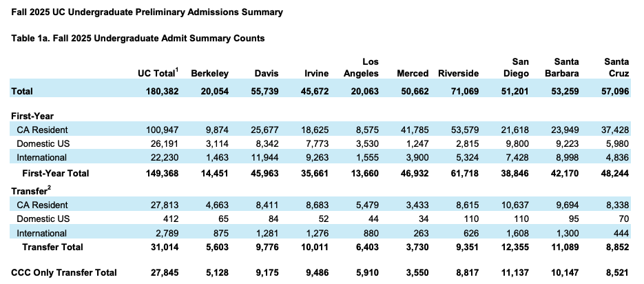This screenshot has width=644, height=284.
Task: Click Riverside First-Year Total 61,718
Action: 464,174
